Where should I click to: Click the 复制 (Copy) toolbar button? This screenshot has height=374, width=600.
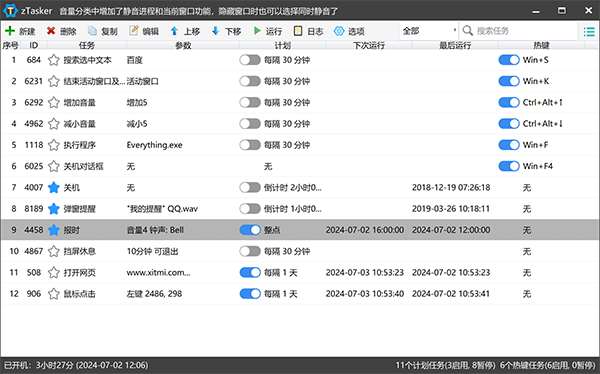point(103,31)
